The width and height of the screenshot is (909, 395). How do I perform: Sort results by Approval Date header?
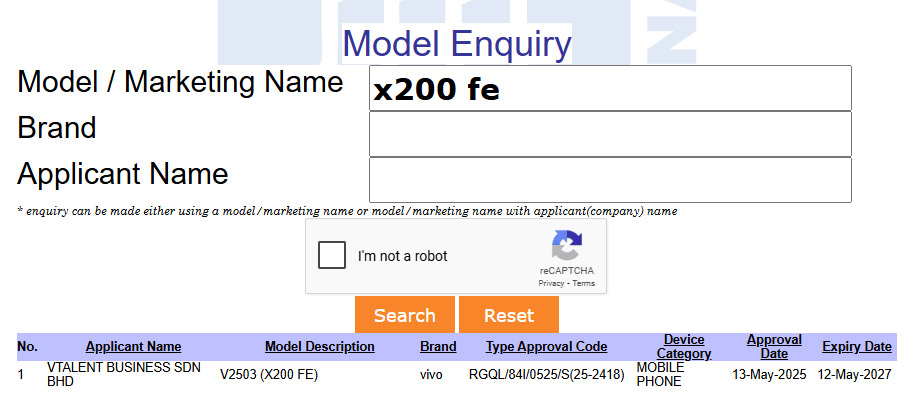[x=774, y=347]
